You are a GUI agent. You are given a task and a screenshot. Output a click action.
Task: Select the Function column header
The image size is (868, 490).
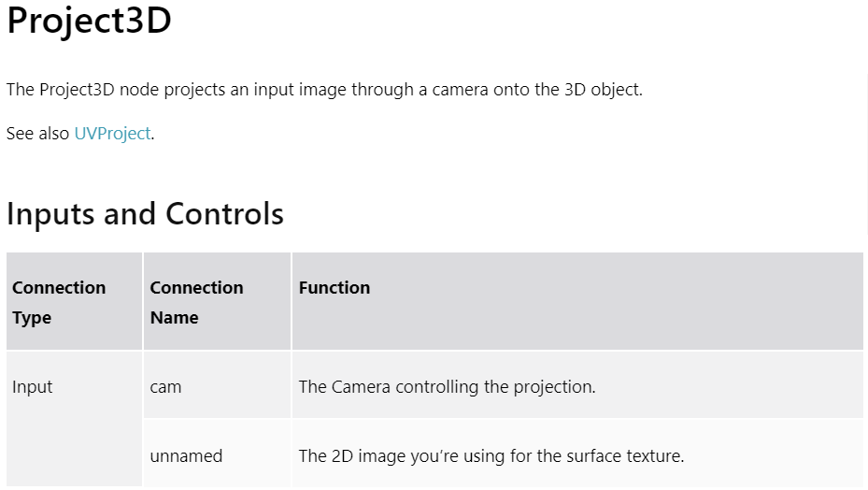click(x=577, y=301)
